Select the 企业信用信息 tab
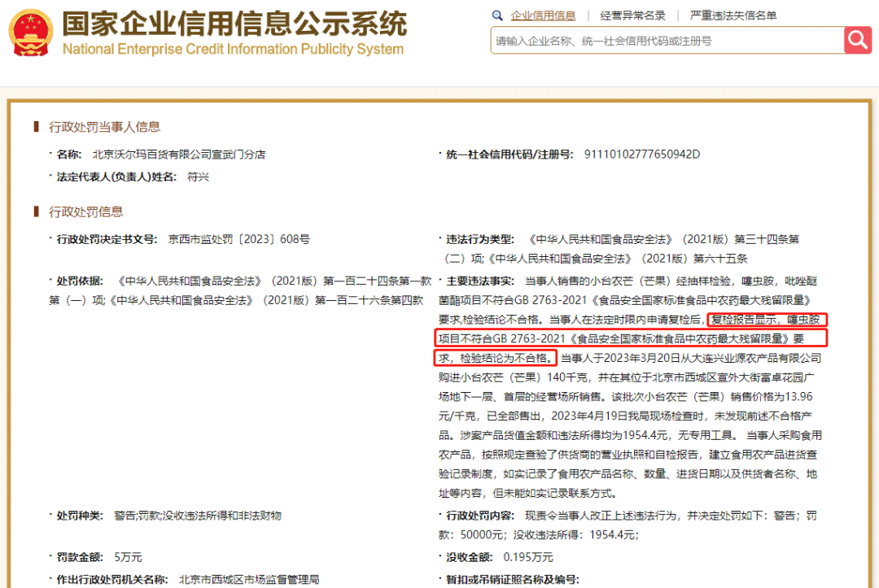Screen dimensions: 879x588 pos(543,15)
